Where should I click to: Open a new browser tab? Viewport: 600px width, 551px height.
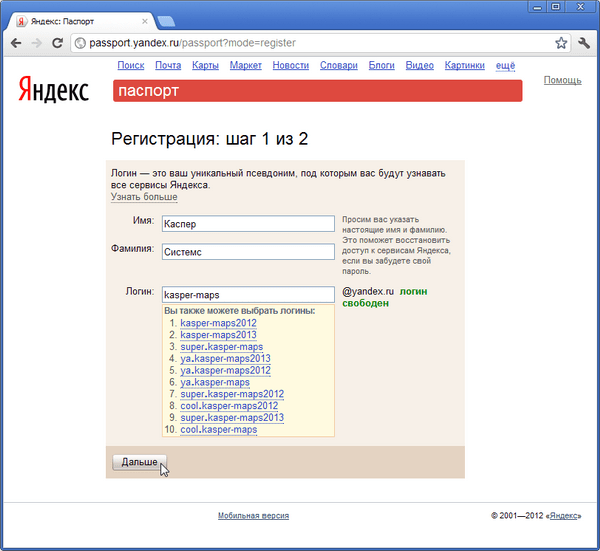[x=166, y=21]
